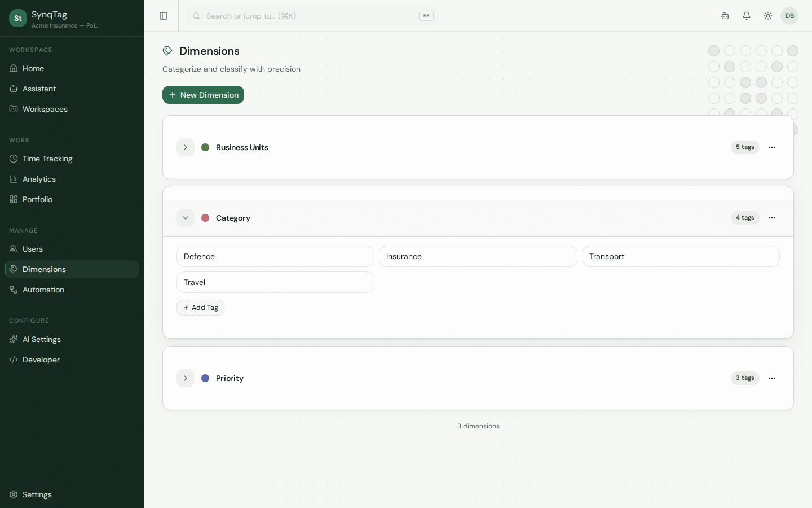Open Analytics page
Image resolution: width=812 pixels, height=508 pixels.
(x=72, y=179)
